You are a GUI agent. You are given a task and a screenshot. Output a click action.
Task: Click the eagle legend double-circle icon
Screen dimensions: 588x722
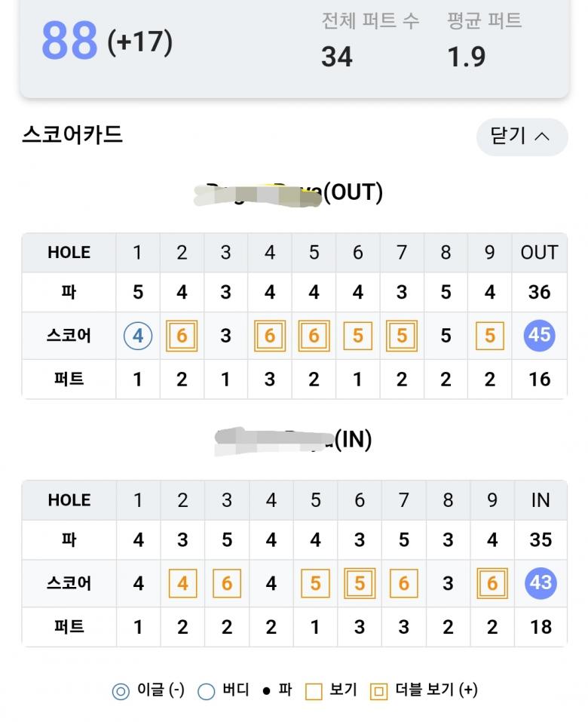click(x=121, y=691)
